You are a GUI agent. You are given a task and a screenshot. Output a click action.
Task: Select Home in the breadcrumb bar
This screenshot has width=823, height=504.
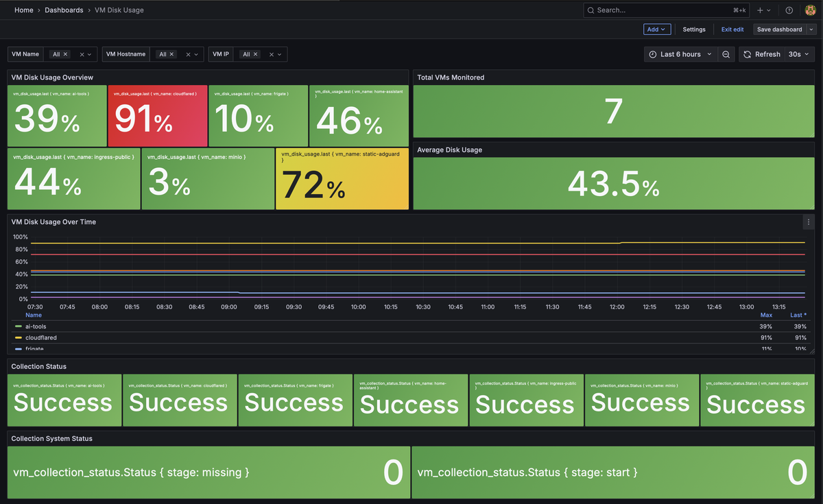coord(24,10)
